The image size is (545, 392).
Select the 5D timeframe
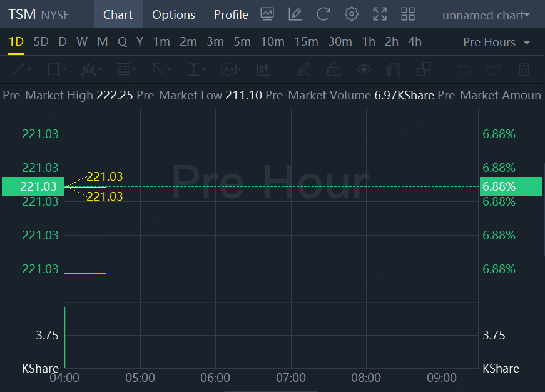coord(41,42)
